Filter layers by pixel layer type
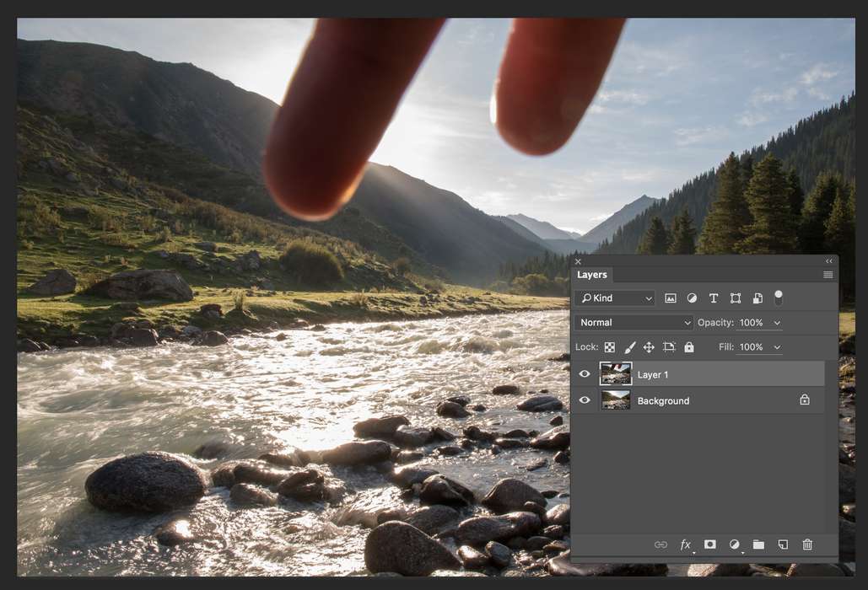Viewport: 868px width, 590px height. click(x=671, y=298)
